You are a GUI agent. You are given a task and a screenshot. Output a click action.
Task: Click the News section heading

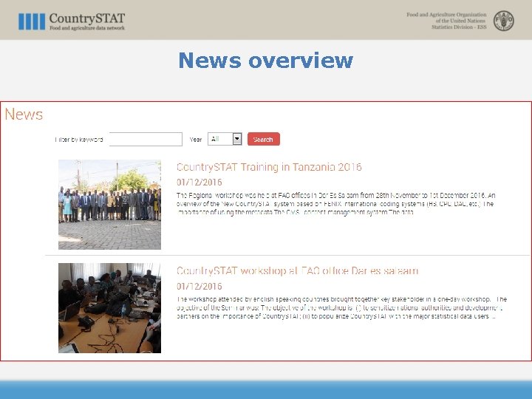pyautogui.click(x=24, y=115)
